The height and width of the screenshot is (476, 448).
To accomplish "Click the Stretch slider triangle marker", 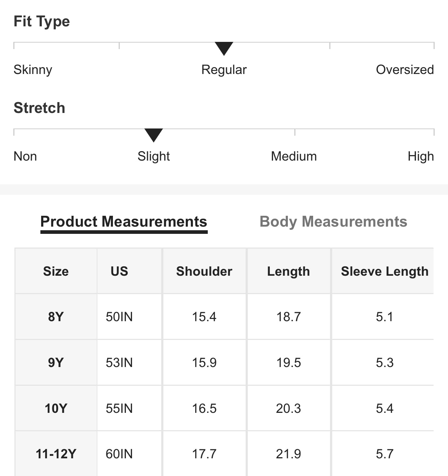I will pos(154,135).
